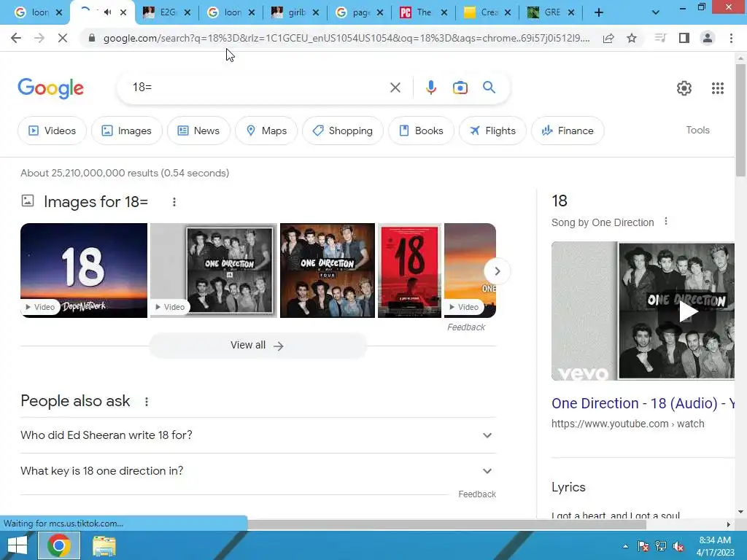Click Feedback under People also ask
The width and height of the screenshot is (747, 560).
477,494
